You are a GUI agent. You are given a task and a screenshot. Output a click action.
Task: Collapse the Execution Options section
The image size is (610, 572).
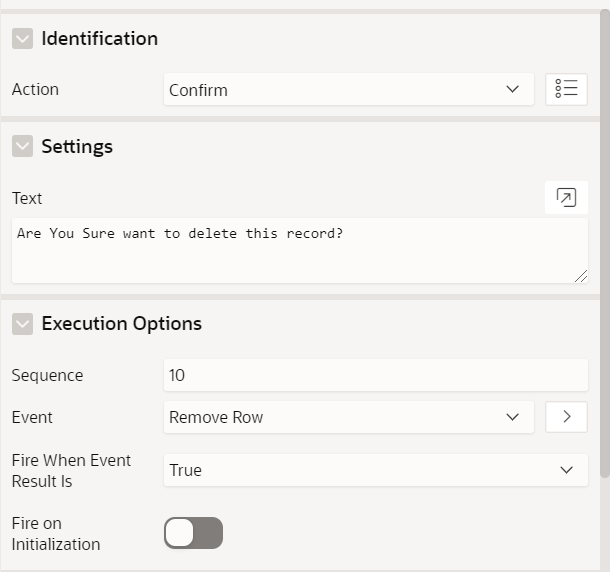[x=22, y=324]
